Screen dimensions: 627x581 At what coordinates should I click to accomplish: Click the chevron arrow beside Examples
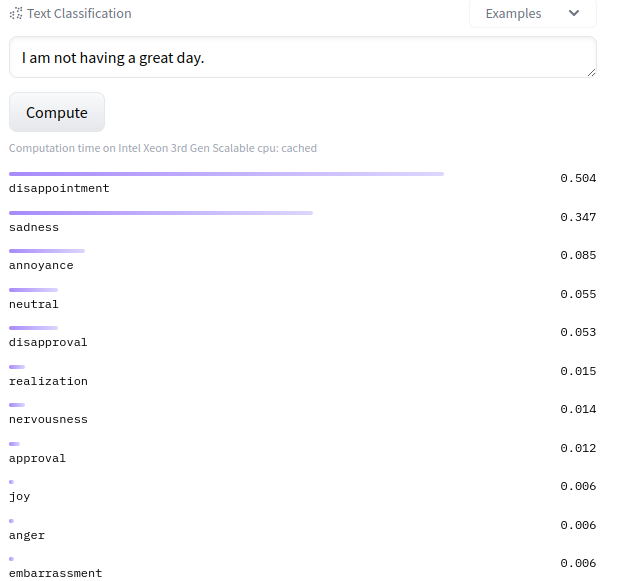(573, 14)
